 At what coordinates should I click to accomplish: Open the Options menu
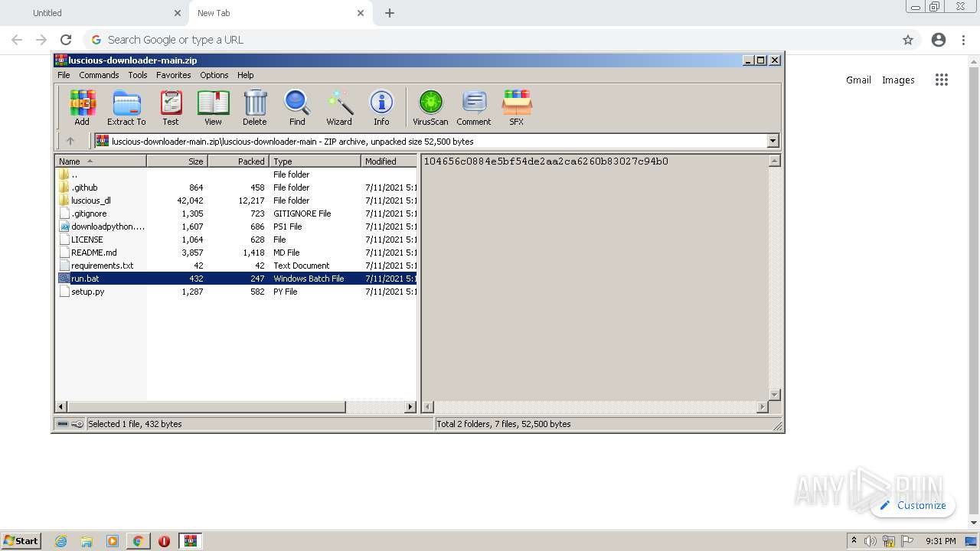click(214, 75)
